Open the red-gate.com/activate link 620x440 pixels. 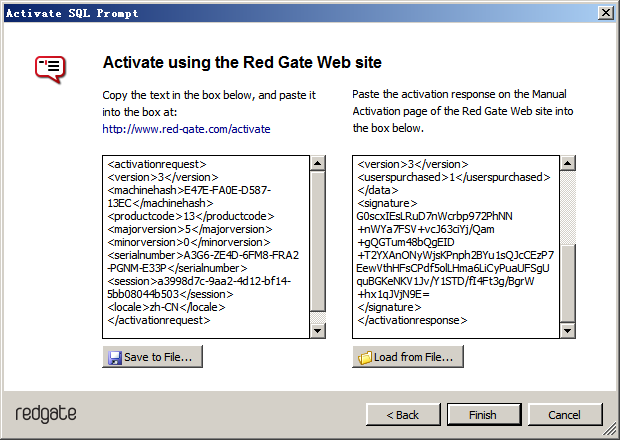click(186, 129)
